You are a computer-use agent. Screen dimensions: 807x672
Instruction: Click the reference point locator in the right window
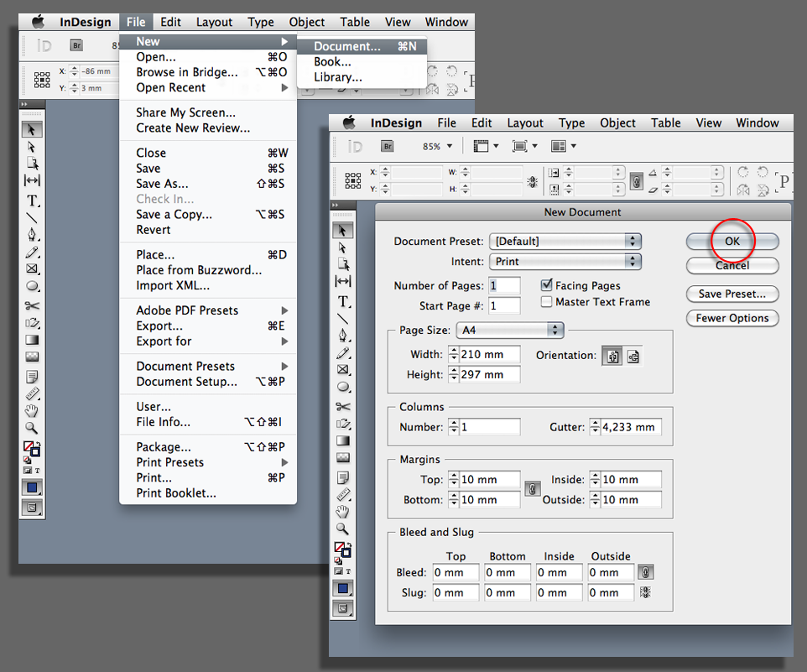[353, 180]
